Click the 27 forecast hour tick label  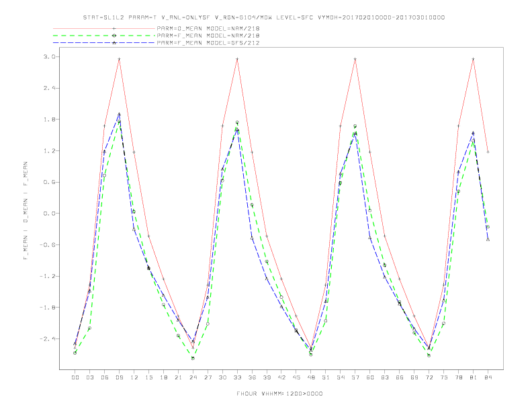pyautogui.click(x=208, y=377)
